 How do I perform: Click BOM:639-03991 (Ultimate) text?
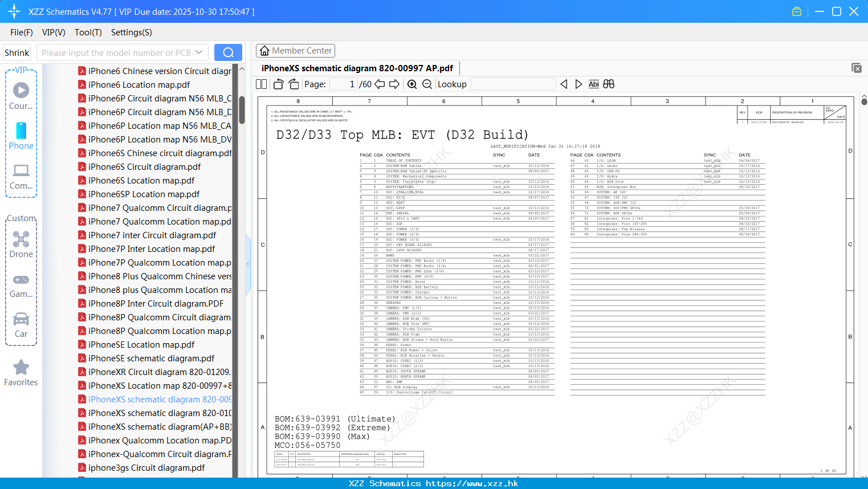pyautogui.click(x=335, y=419)
